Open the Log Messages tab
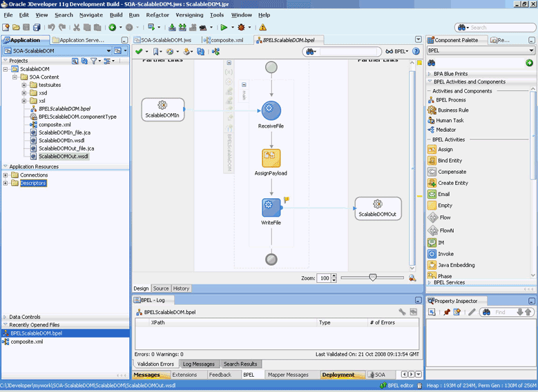This screenshot has width=538, height=392. click(x=199, y=364)
